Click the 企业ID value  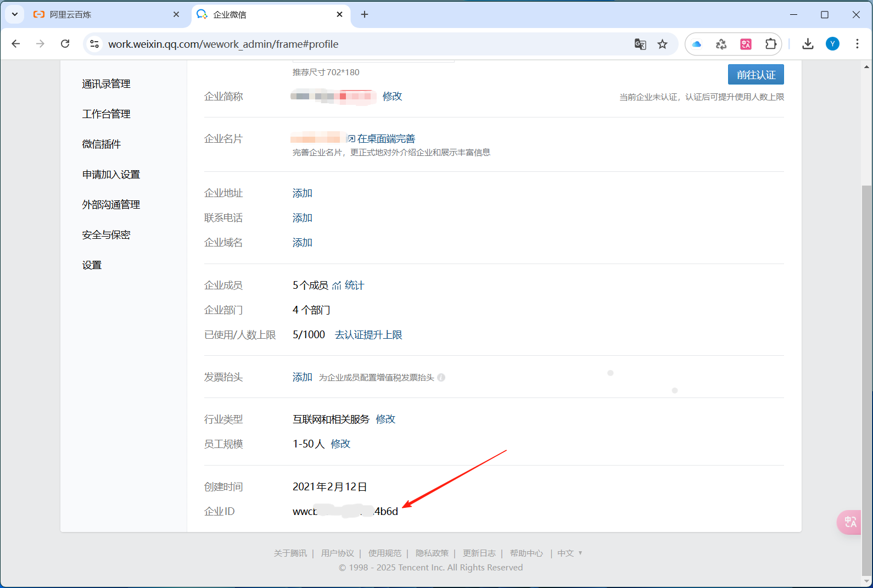point(345,512)
